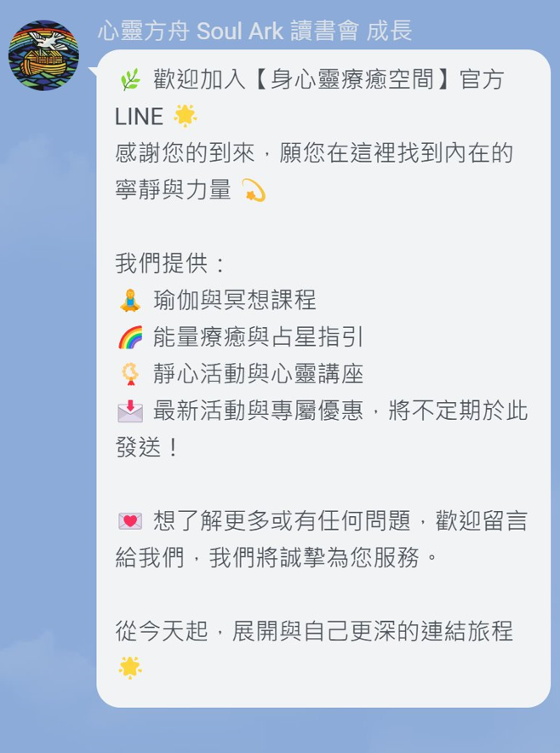Click the star emoji after LINE

coord(186,116)
